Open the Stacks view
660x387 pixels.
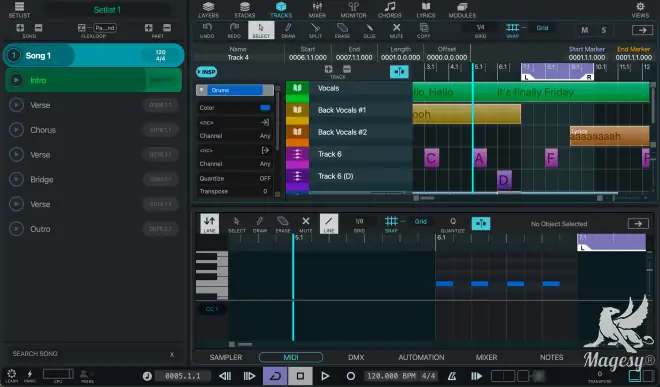coord(245,10)
